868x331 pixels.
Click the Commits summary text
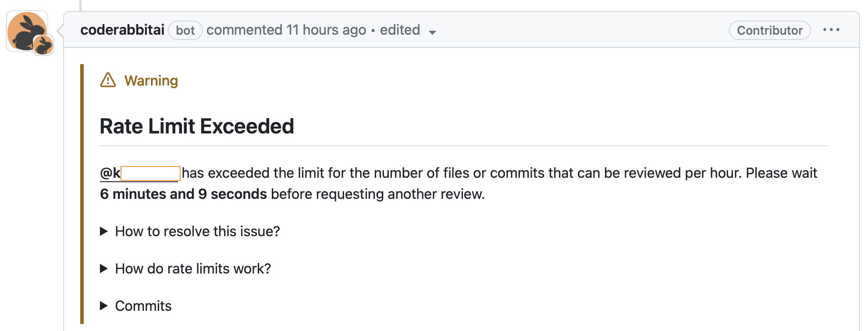[x=143, y=306]
